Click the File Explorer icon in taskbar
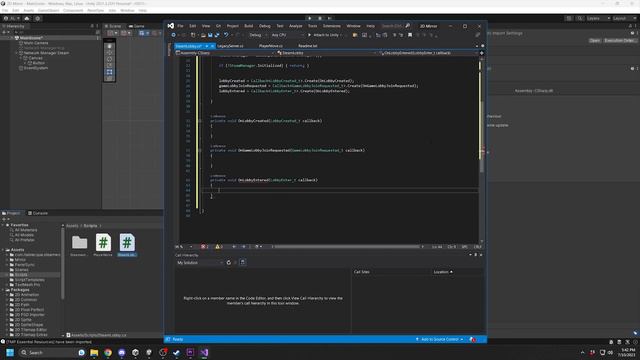This screenshot has height=360, width=640. [x=94, y=352]
